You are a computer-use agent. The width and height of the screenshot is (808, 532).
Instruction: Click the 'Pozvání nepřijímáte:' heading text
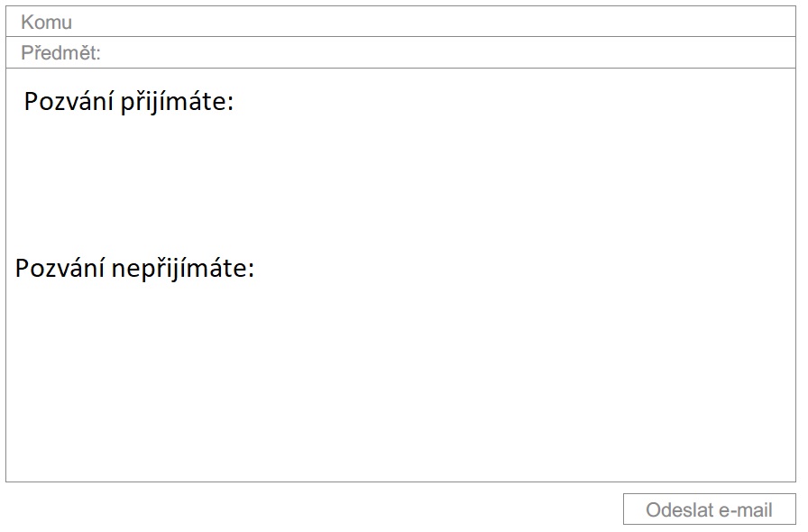click(x=134, y=269)
